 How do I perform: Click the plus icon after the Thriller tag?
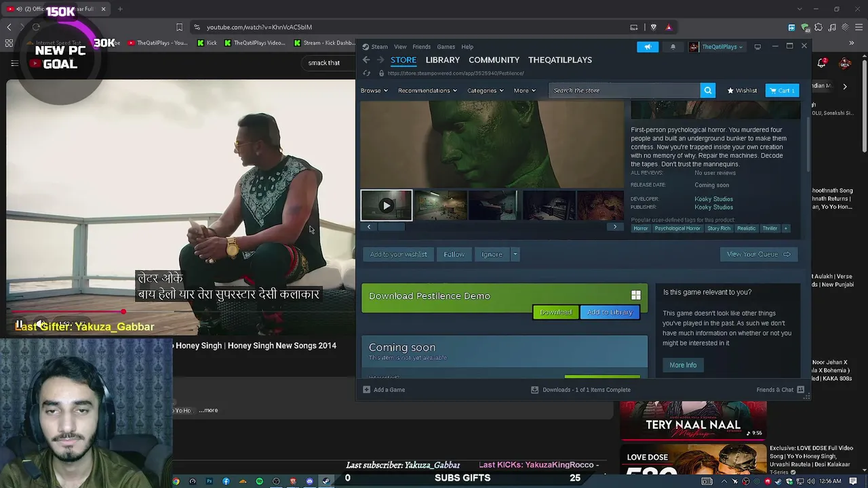point(786,228)
